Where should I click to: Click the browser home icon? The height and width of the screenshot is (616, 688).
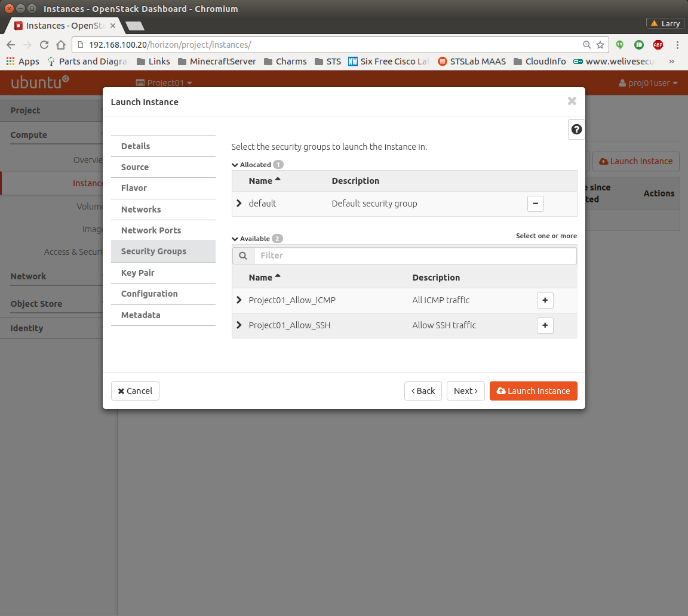pyautogui.click(x=60, y=45)
